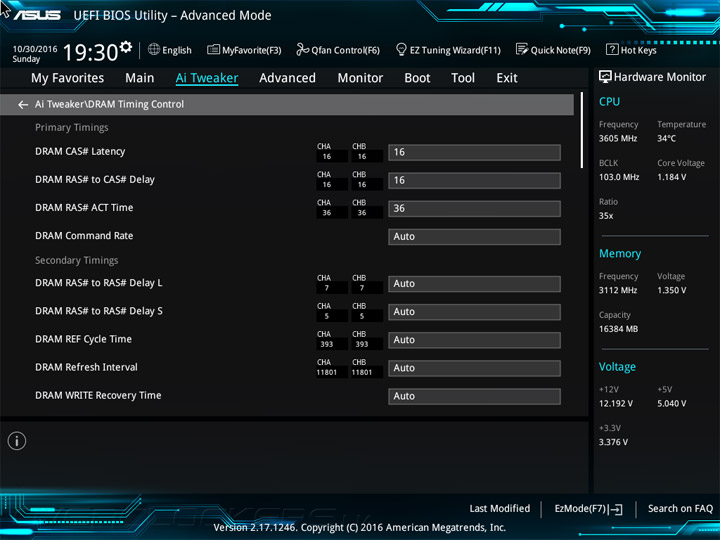Show the Hot Keys list
This screenshot has height=540, width=720.
[639, 50]
